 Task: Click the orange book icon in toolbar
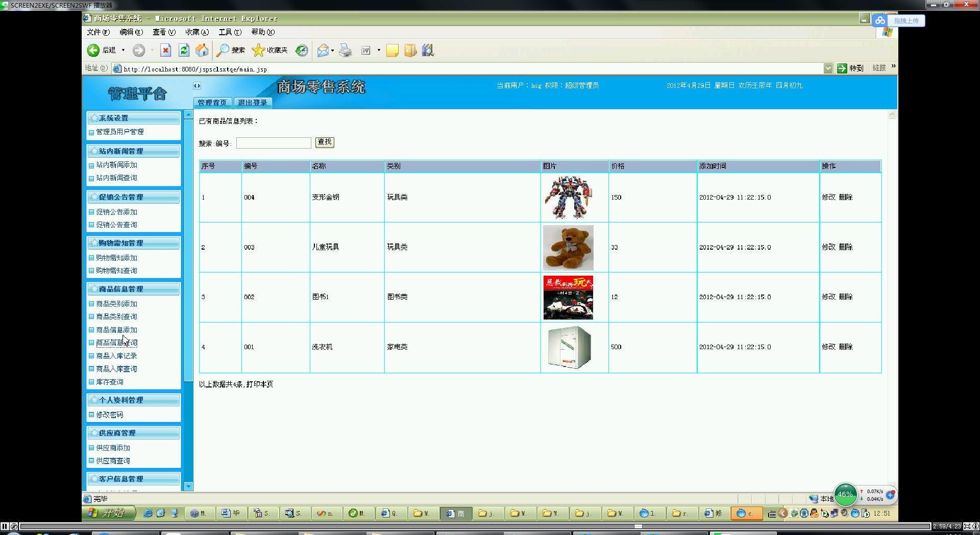(x=410, y=50)
